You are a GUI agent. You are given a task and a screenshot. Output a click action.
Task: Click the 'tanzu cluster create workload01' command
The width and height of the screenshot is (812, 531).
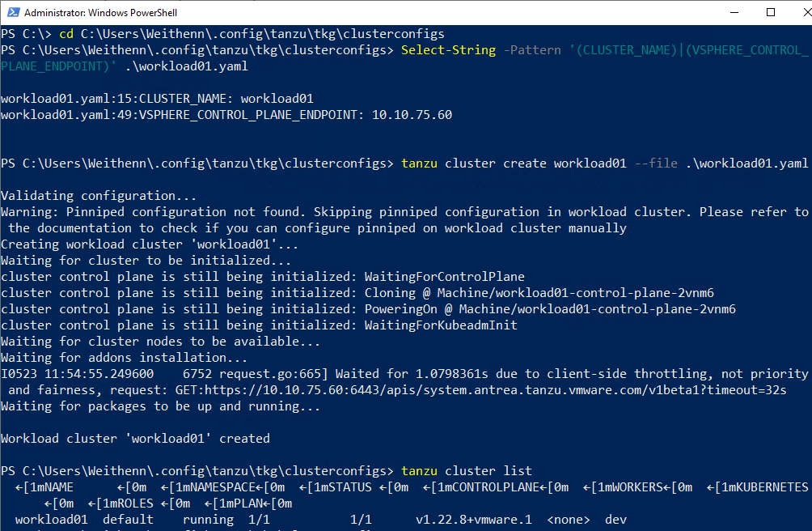[x=514, y=164]
